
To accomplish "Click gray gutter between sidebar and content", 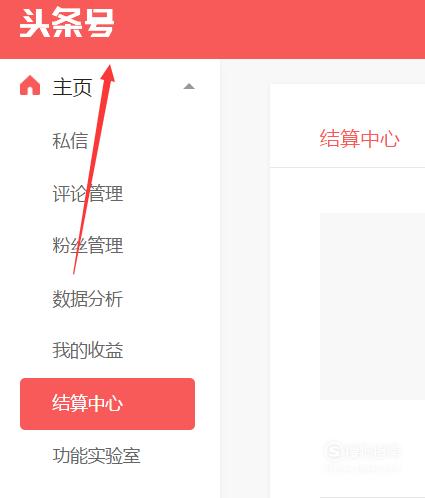I will click(245, 279).
